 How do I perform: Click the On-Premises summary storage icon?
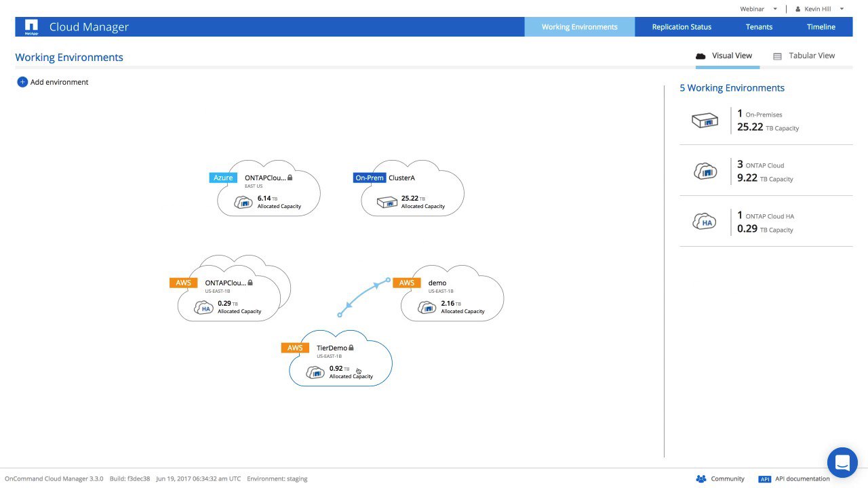[x=705, y=120]
